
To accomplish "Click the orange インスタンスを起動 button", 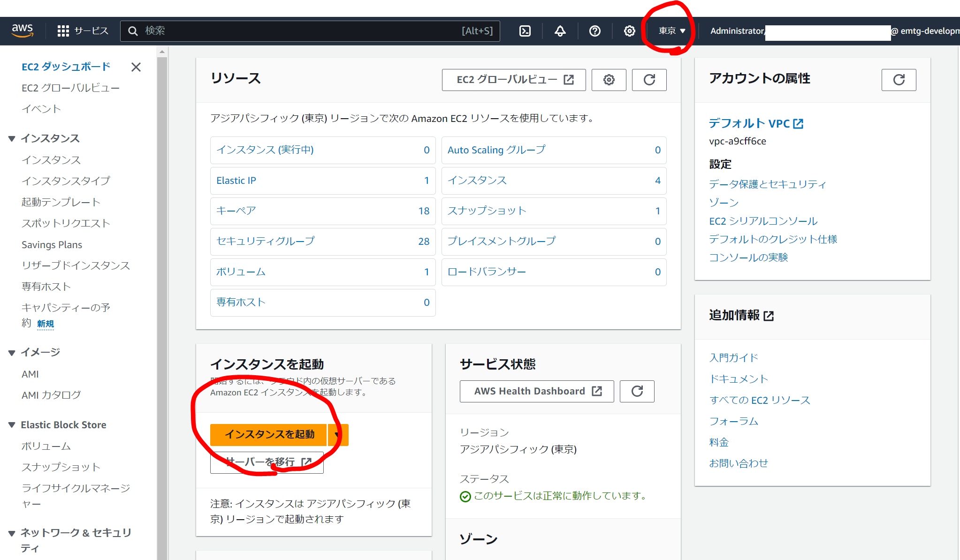I will click(x=268, y=434).
